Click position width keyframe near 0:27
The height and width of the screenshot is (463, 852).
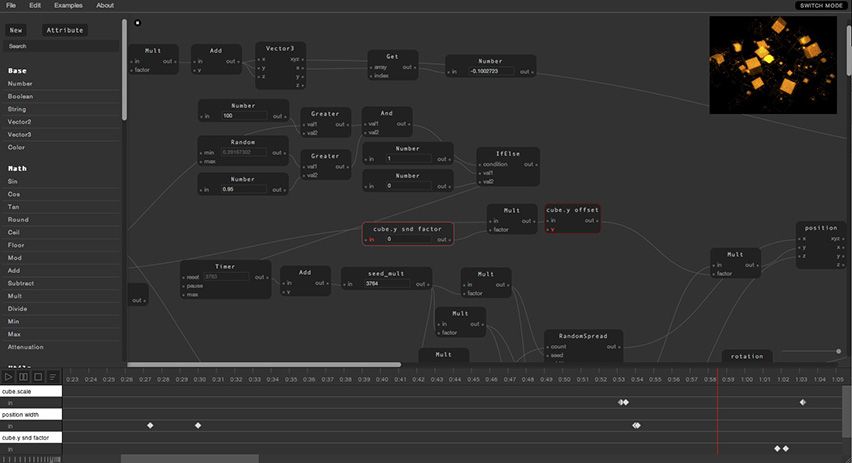pyautogui.click(x=150, y=426)
